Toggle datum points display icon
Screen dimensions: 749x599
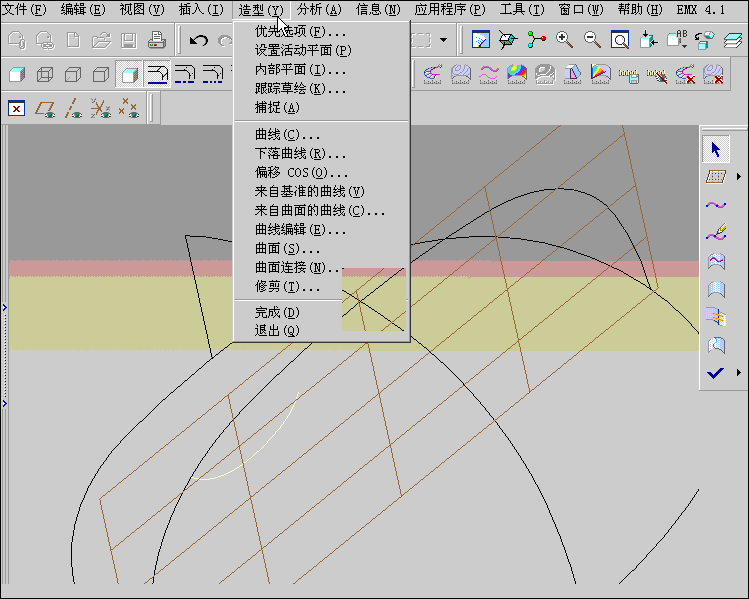click(128, 109)
